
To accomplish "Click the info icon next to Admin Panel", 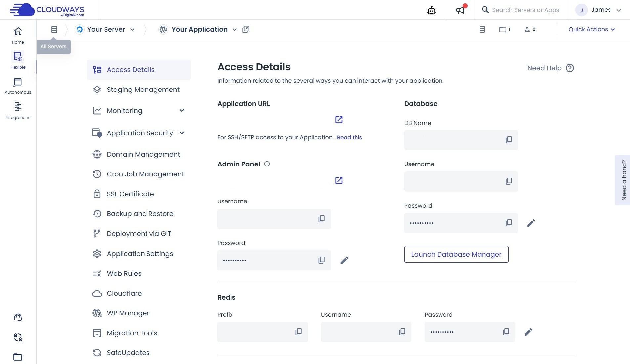I will (x=267, y=164).
